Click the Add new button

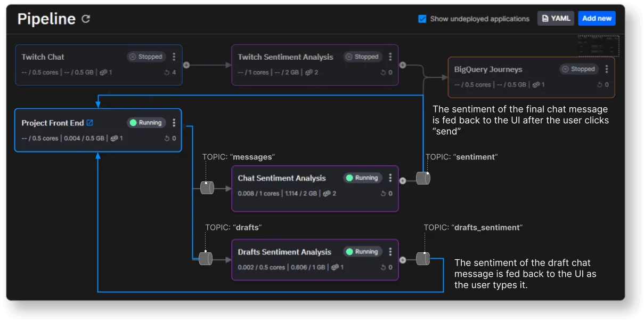pos(597,18)
